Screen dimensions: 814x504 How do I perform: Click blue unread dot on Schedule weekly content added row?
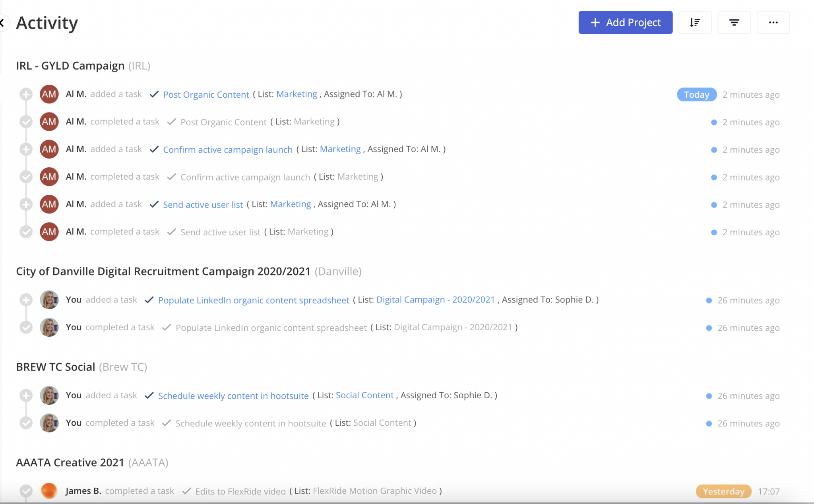(709, 396)
